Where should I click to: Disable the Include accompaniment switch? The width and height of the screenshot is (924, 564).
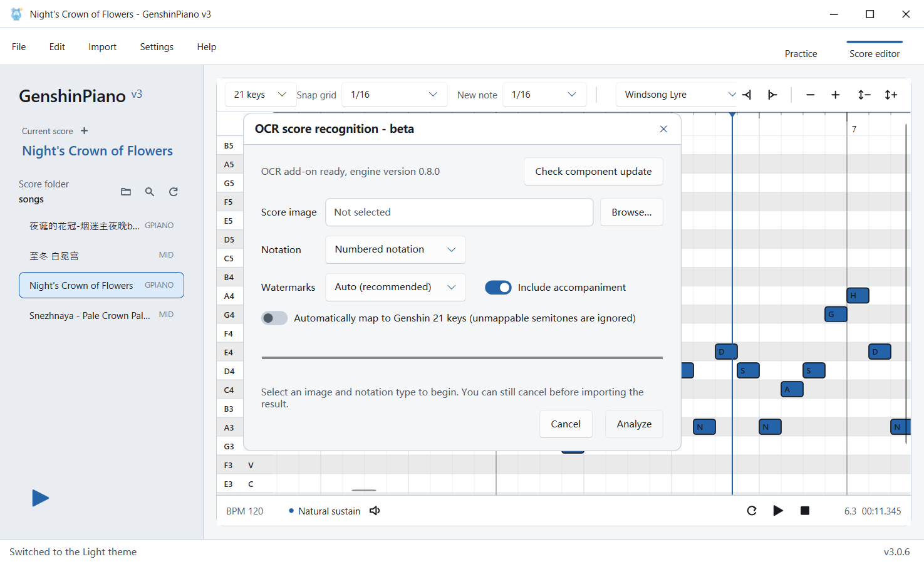point(498,287)
